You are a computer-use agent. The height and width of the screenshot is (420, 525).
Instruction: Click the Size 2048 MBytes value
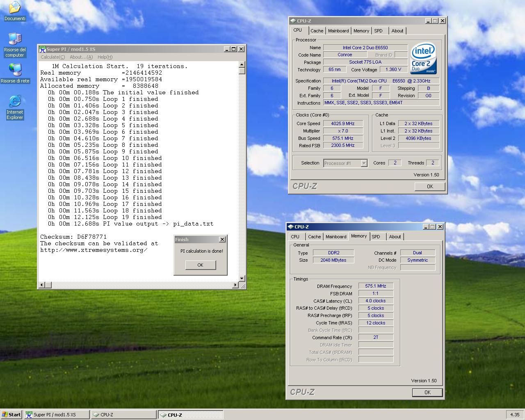coord(333,260)
